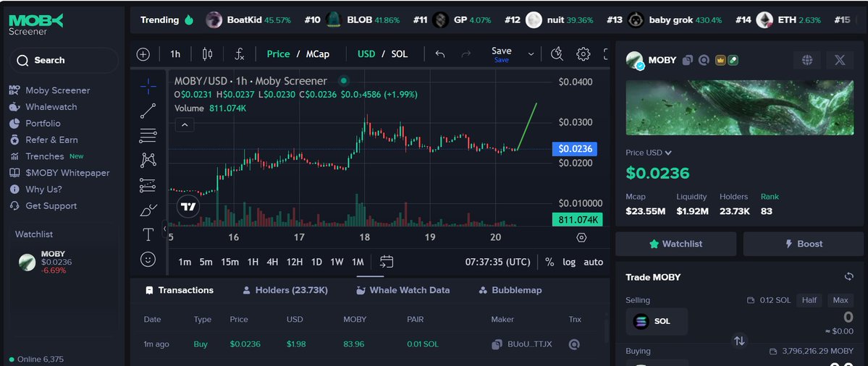Show chart values in USD
The height and width of the screenshot is (366, 868).
pos(366,54)
